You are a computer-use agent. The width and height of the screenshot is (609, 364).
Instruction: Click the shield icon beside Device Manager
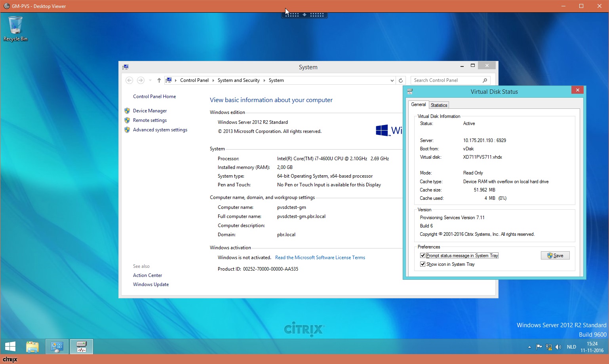pyautogui.click(x=127, y=111)
